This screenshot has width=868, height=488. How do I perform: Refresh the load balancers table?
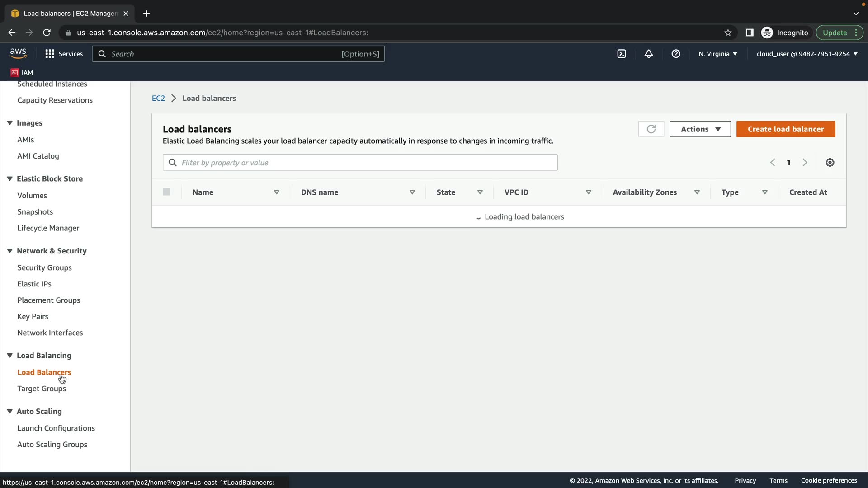[651, 129]
